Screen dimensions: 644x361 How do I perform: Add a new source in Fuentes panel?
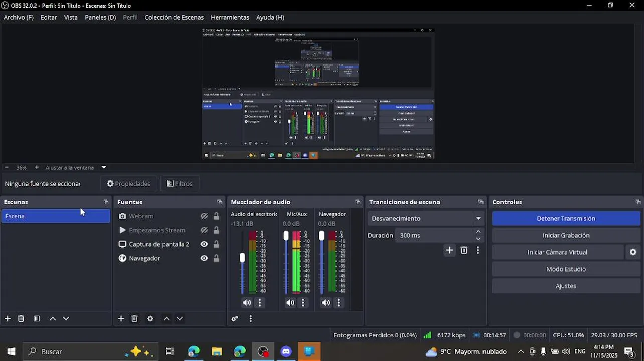coord(121,319)
